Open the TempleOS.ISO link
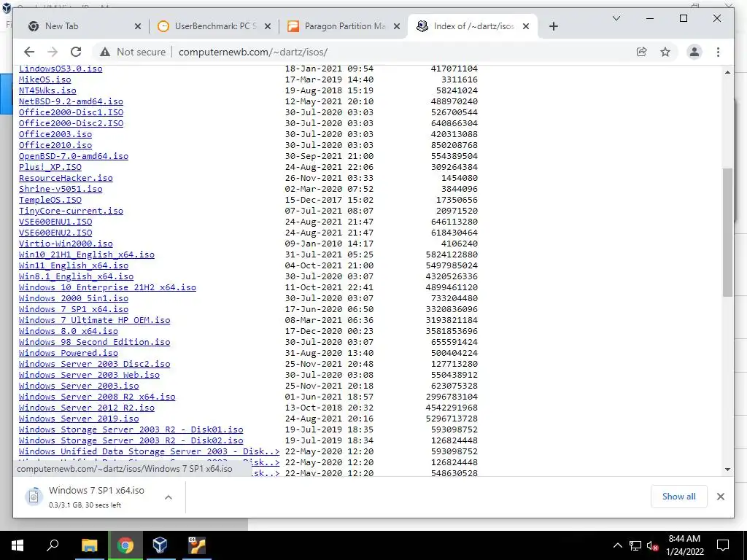 pos(50,200)
